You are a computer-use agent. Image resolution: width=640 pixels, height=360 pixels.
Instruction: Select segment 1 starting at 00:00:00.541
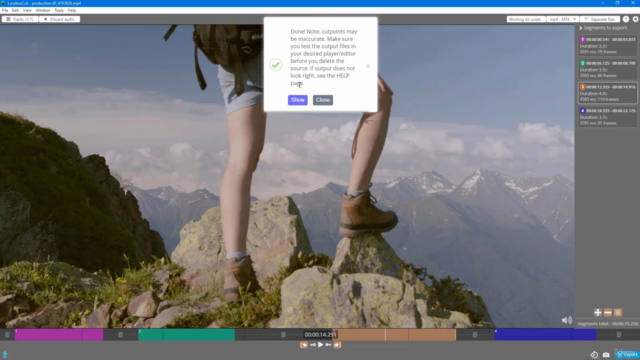point(607,45)
